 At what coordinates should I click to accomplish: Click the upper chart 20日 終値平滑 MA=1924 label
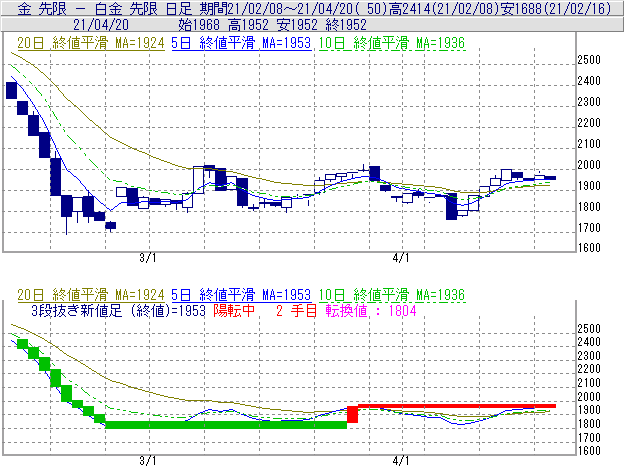point(91,43)
